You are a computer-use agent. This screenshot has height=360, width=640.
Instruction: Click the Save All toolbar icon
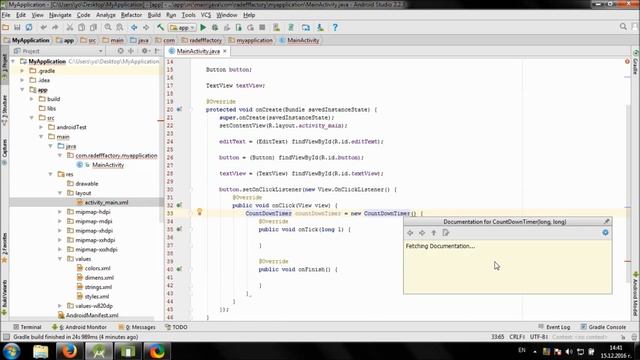[17, 27]
